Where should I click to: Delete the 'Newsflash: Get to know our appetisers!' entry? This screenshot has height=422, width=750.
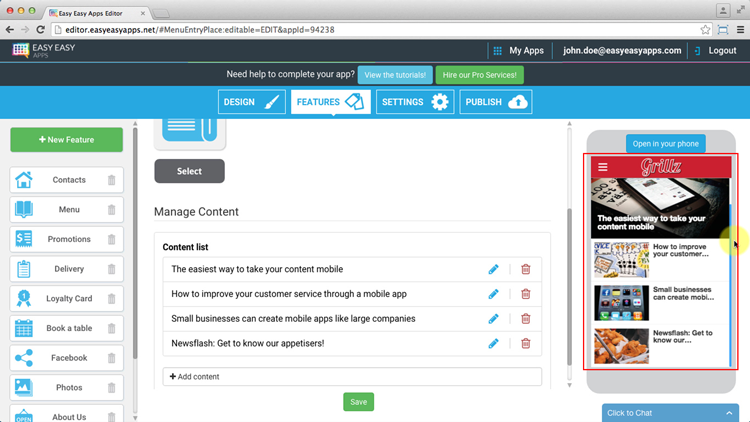click(526, 344)
